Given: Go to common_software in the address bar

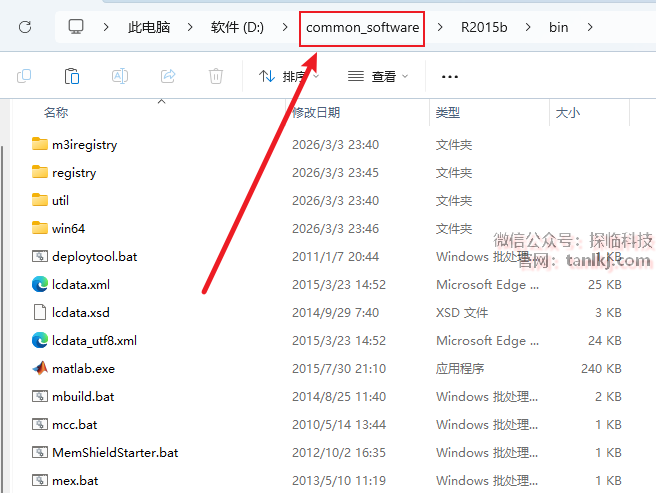Looking at the screenshot, I should (362, 28).
